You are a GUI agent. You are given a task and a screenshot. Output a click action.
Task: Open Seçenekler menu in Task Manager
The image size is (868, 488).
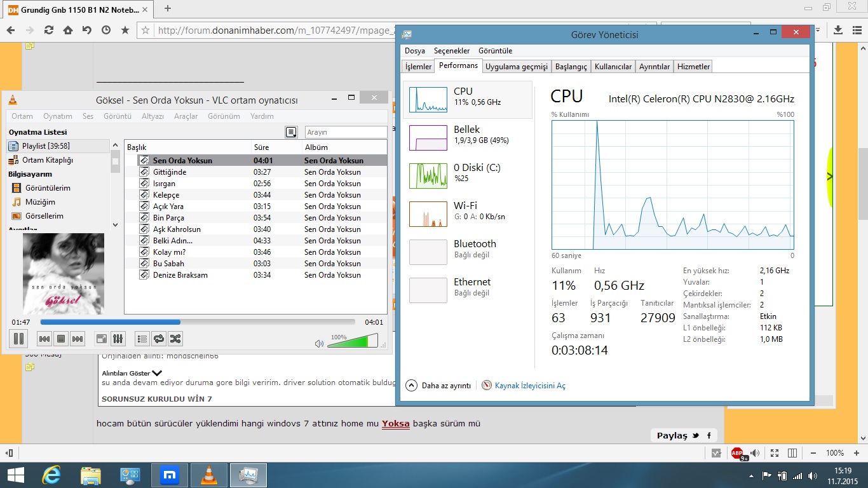point(452,51)
